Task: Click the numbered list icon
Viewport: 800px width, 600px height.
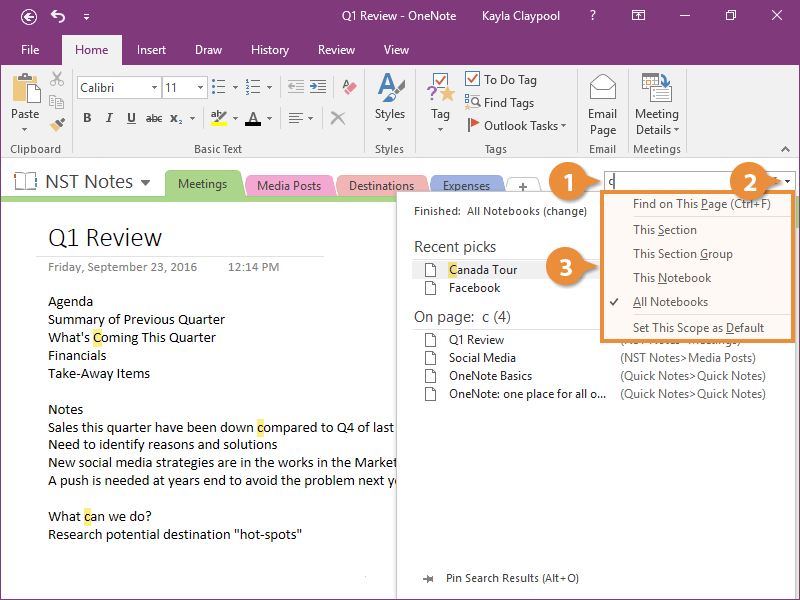Action: coord(253,87)
